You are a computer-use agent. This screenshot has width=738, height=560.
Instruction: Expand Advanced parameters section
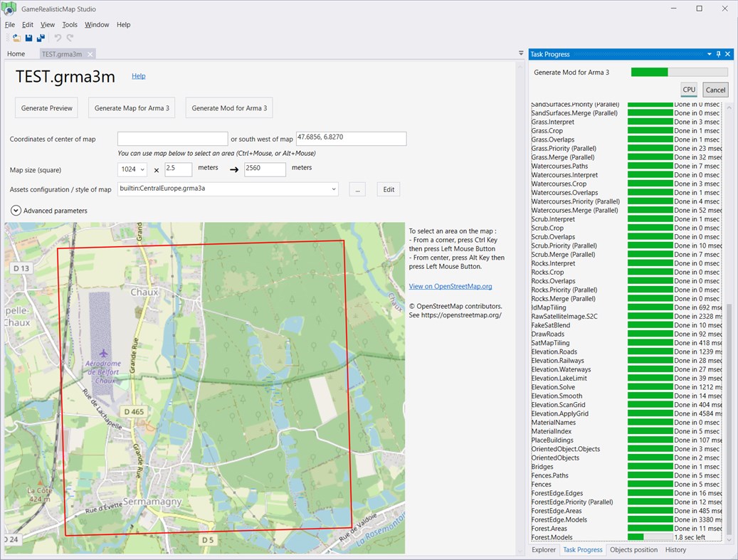(16, 211)
